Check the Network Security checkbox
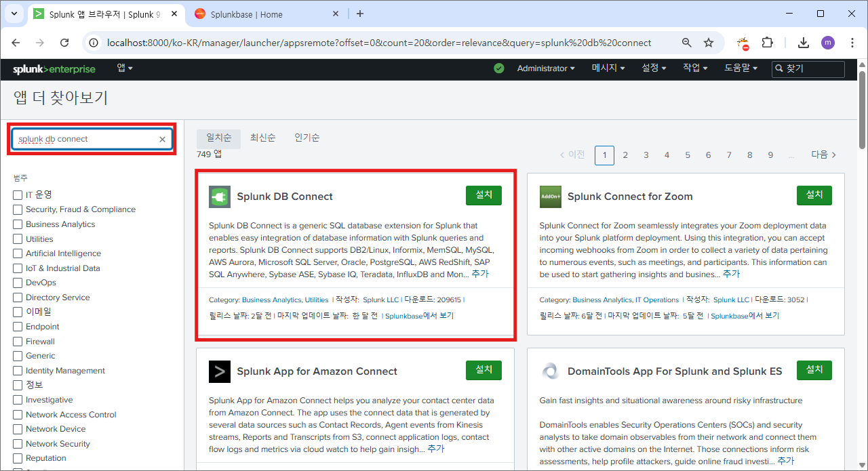The height and width of the screenshot is (471, 868). pos(18,444)
